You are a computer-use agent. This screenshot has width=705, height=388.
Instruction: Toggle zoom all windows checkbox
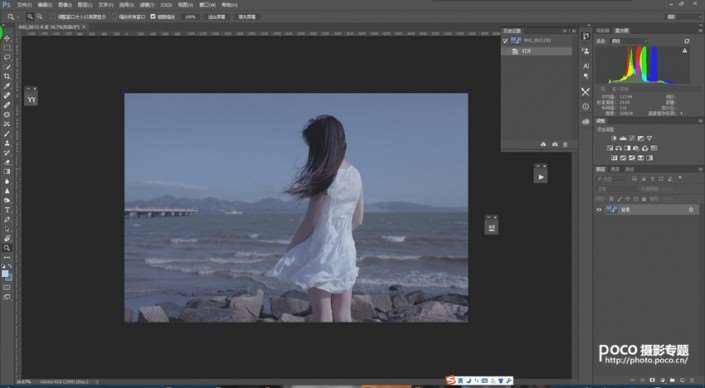[116, 17]
